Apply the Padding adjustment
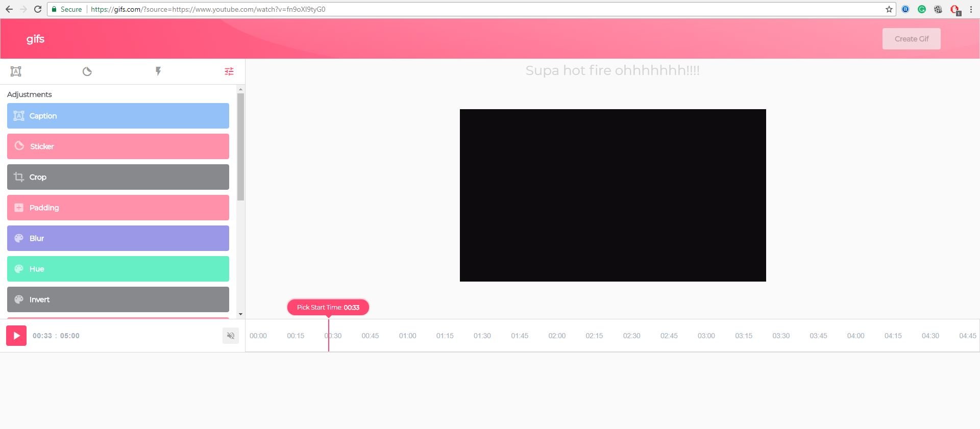Image resolution: width=980 pixels, height=429 pixels. 118,208
